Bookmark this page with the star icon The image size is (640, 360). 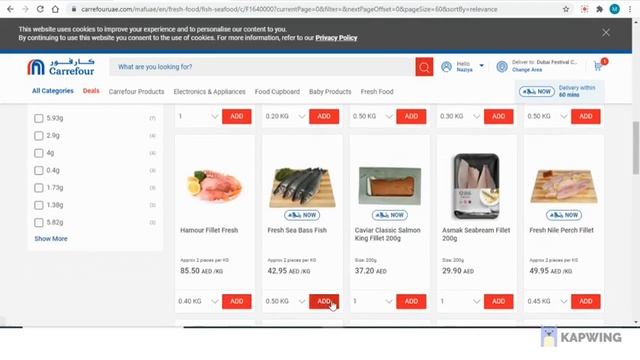click(566, 9)
